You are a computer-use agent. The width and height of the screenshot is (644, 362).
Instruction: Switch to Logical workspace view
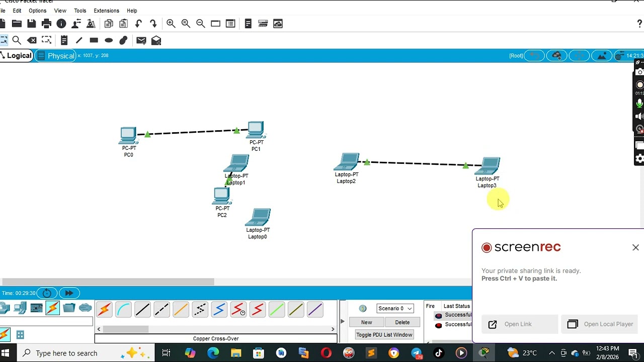16,55
